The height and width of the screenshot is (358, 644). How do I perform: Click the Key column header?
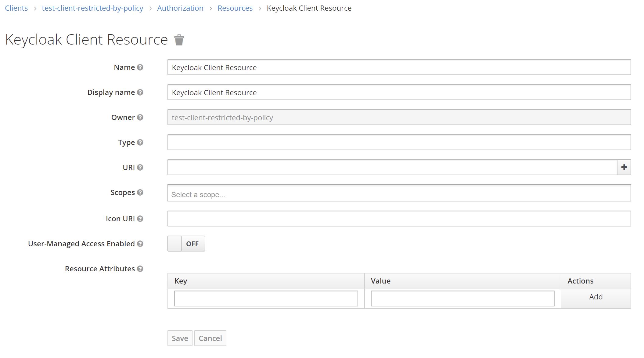(266, 281)
